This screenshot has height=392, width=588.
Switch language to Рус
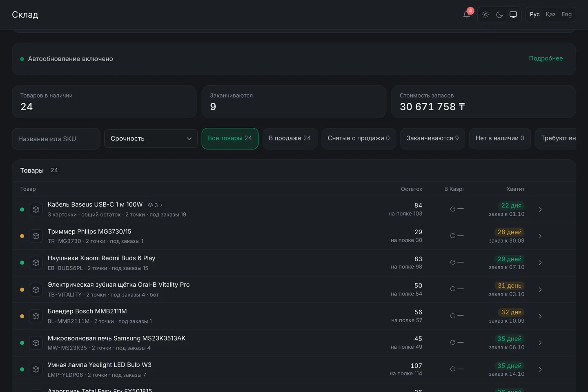(x=535, y=14)
